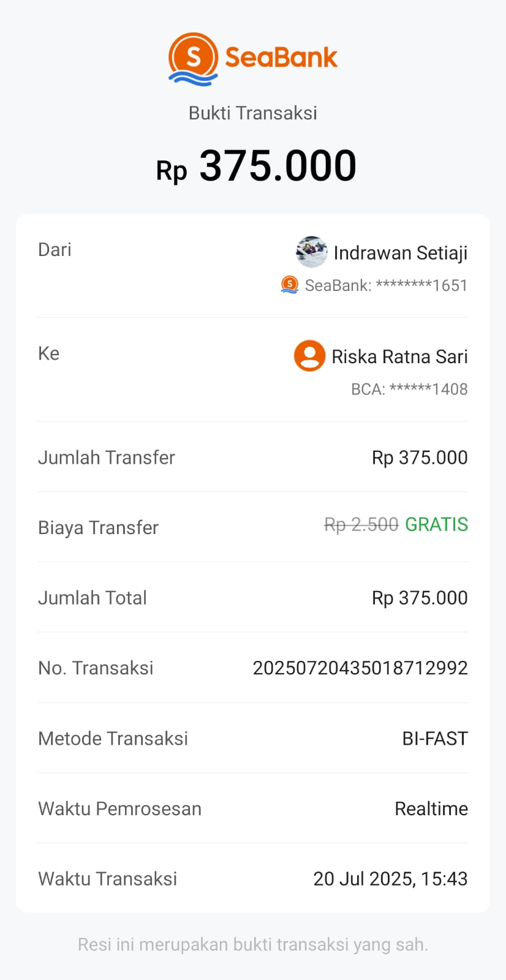Tap the orange recipient avatar icon

(309, 356)
